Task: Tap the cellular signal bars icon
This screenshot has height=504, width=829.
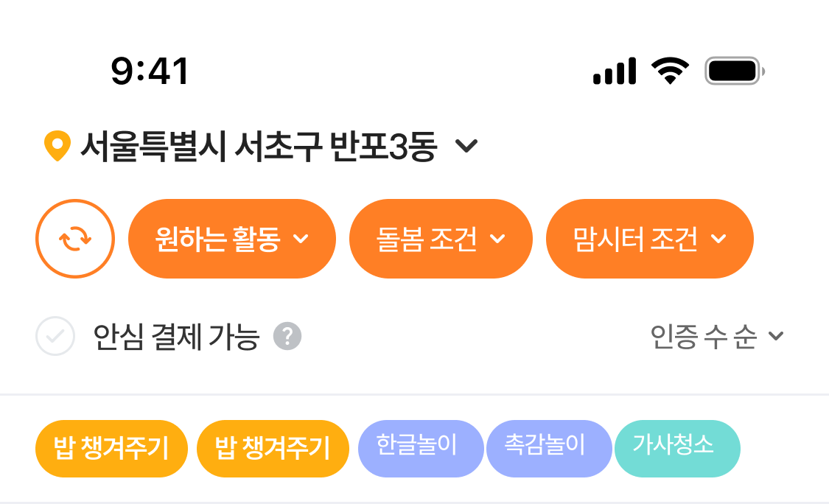Action: tap(615, 72)
